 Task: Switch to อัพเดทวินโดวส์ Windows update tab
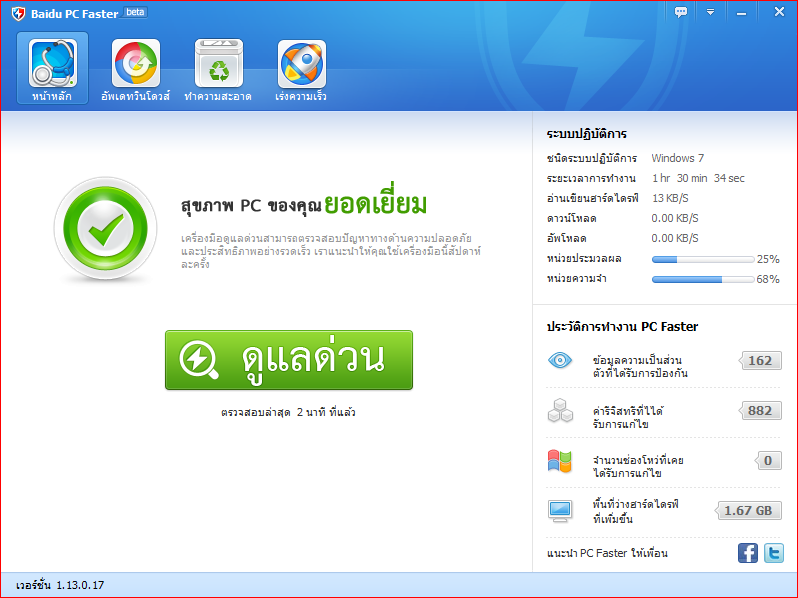(x=135, y=69)
